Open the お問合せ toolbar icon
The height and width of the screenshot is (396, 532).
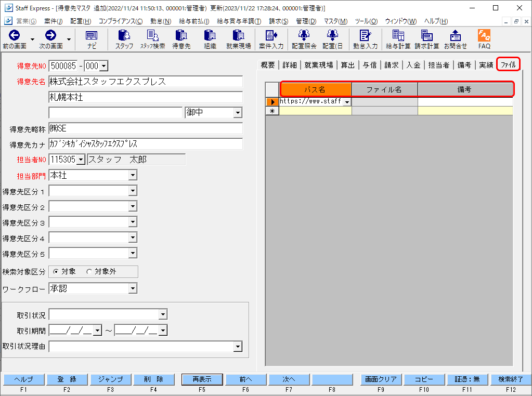[x=455, y=36]
